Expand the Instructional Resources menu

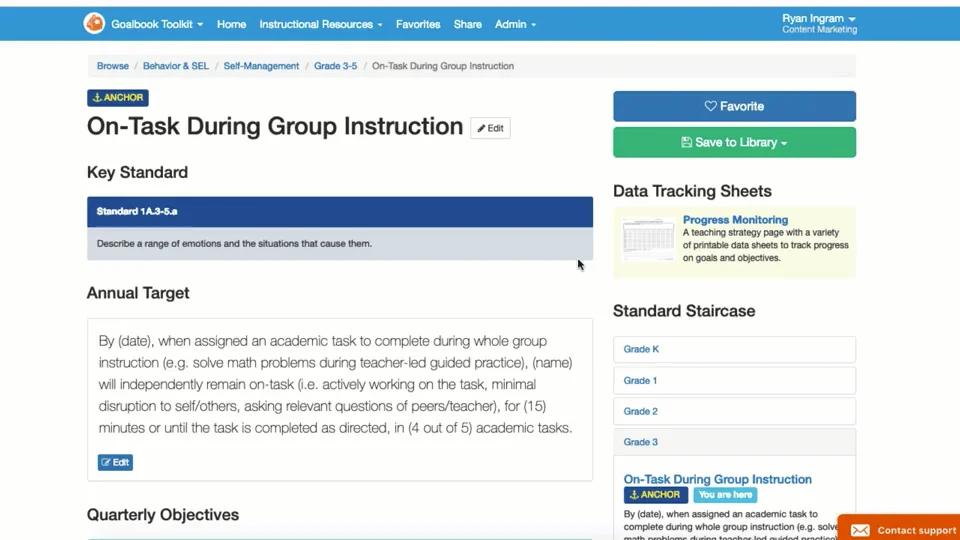pyautogui.click(x=321, y=24)
